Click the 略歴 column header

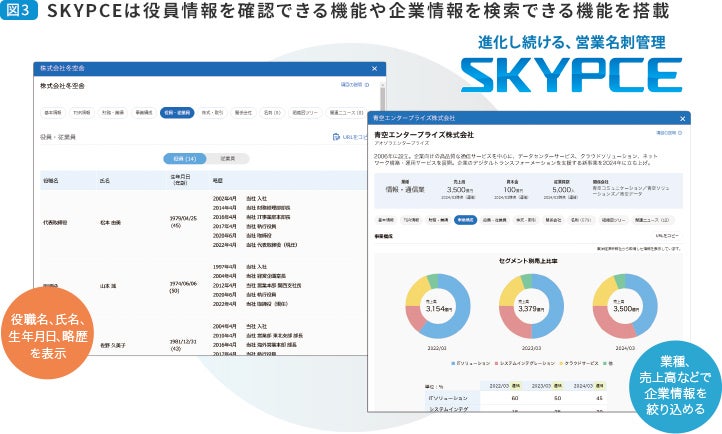pos(218,181)
